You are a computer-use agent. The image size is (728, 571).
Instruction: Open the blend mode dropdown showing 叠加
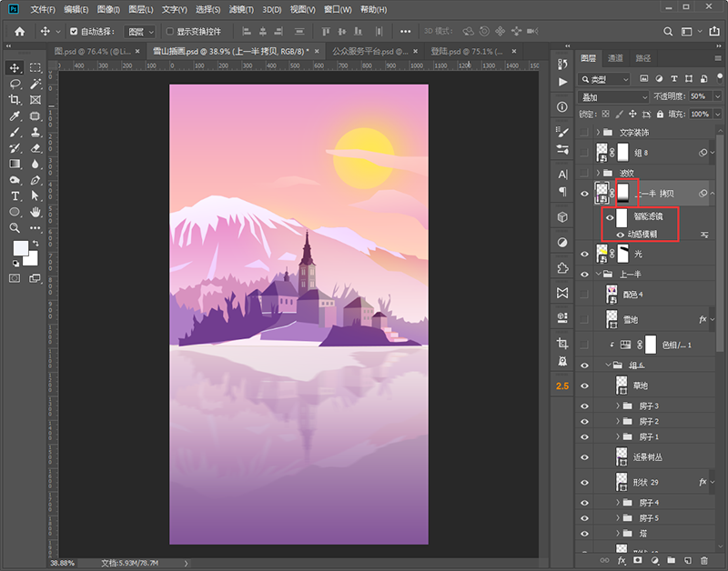(x=614, y=96)
